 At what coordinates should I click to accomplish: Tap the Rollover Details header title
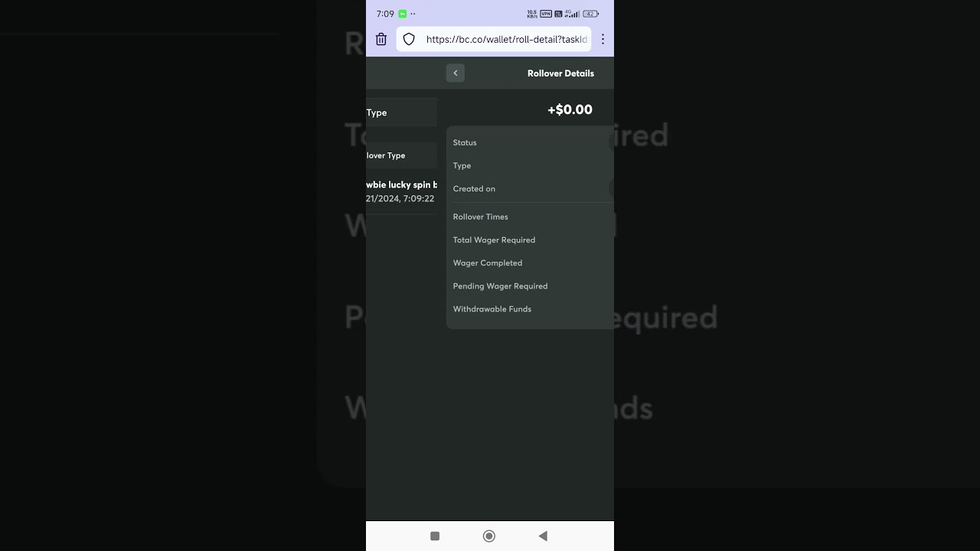click(x=560, y=73)
